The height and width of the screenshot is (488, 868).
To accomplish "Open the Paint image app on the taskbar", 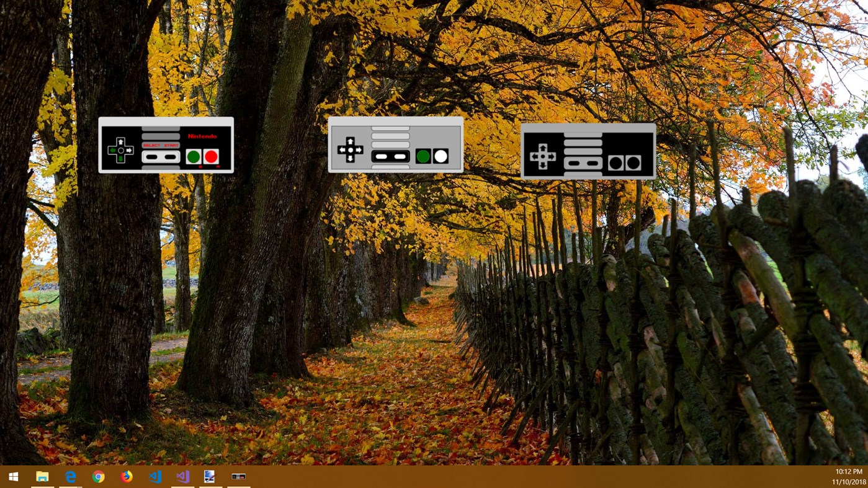I will click(209, 476).
